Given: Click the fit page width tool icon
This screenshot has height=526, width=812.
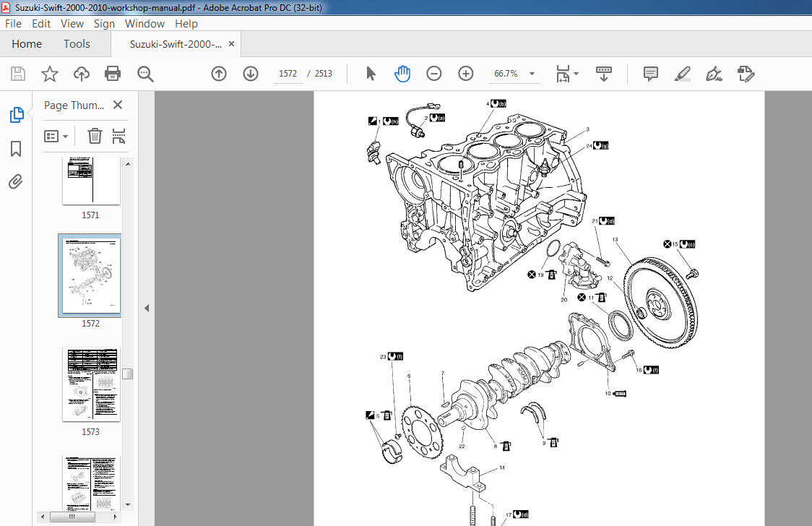Looking at the screenshot, I should click(562, 74).
